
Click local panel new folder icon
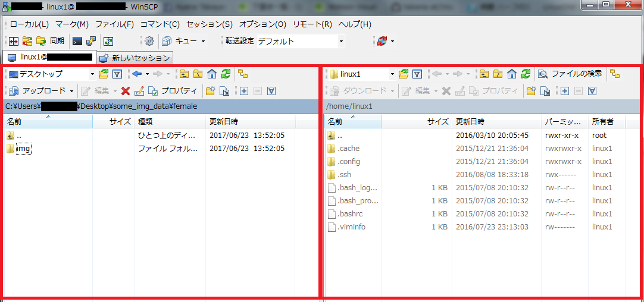tap(211, 91)
